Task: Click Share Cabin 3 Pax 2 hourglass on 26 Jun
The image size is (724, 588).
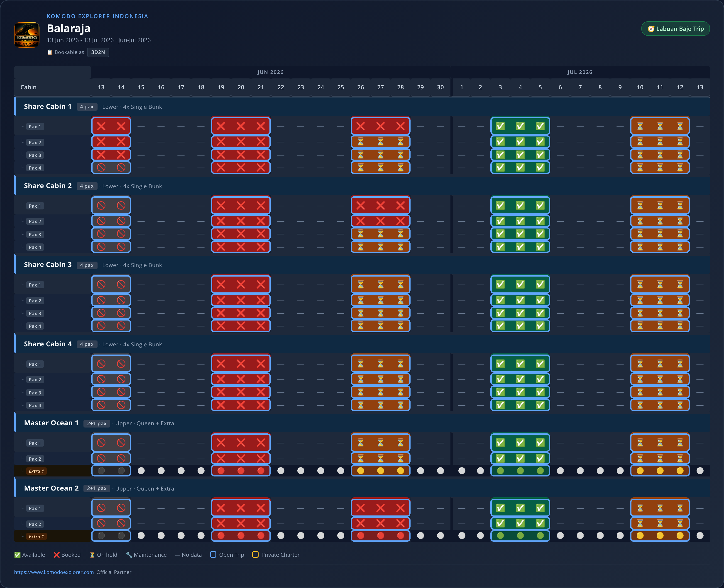Action: [361, 300]
